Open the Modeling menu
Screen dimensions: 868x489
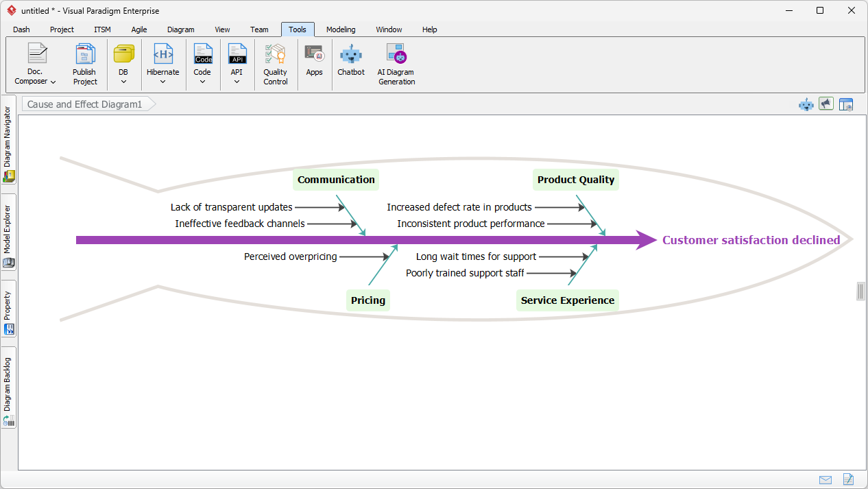point(340,29)
